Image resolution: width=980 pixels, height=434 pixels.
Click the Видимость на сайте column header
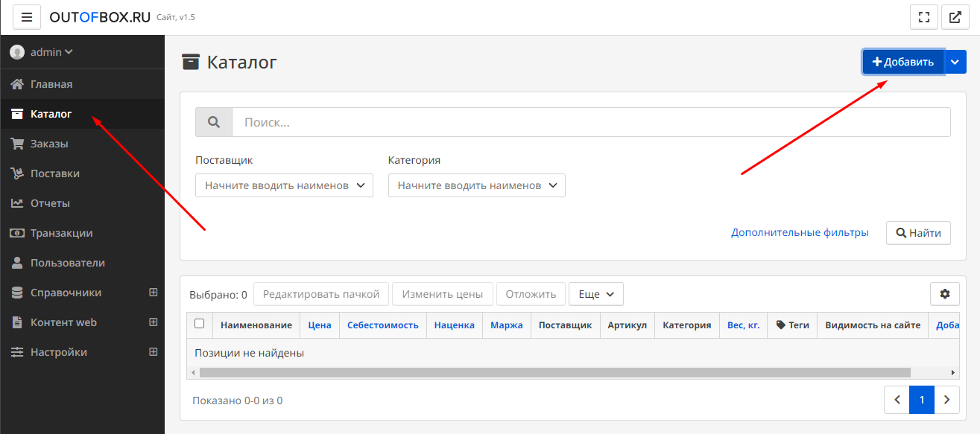(x=873, y=325)
